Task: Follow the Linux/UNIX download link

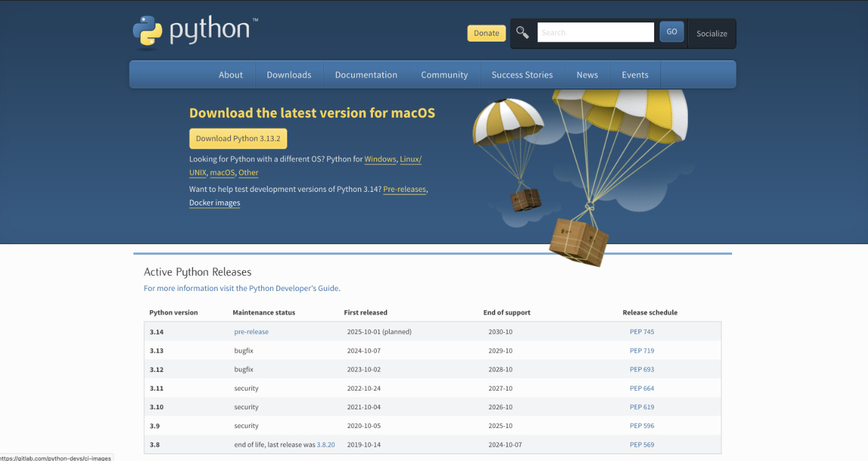Action: (x=410, y=159)
